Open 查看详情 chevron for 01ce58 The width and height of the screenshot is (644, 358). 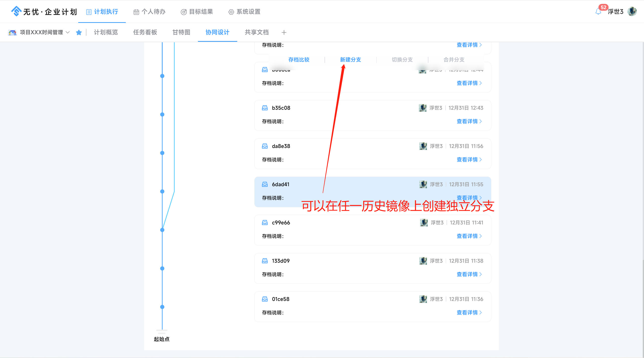(480, 312)
